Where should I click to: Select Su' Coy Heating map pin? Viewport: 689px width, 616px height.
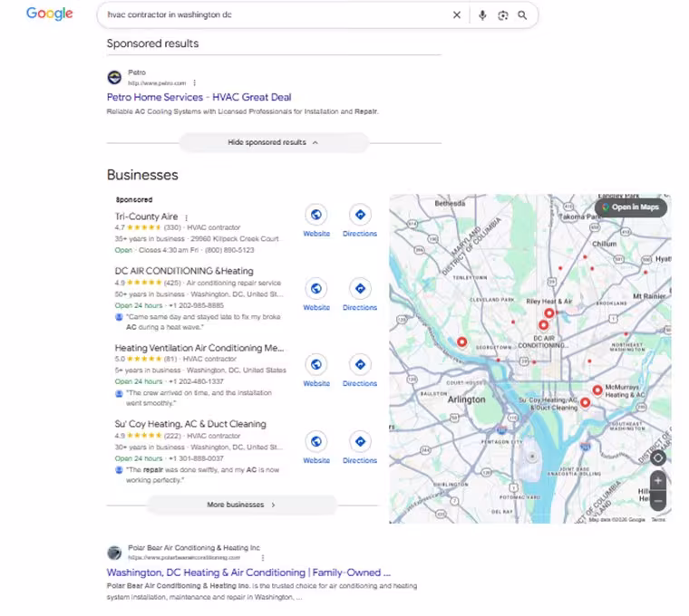586,402
